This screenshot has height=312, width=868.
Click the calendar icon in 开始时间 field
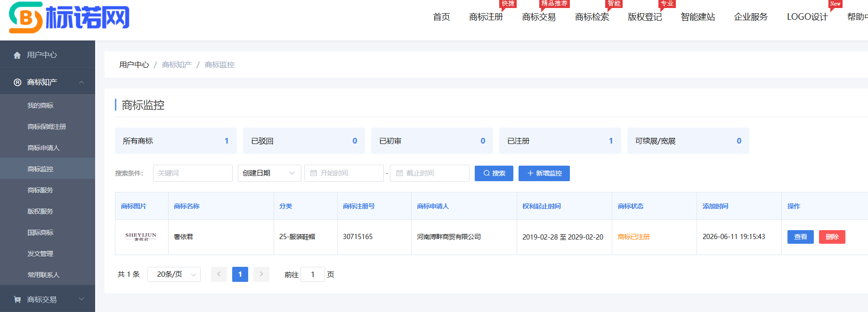click(x=314, y=173)
